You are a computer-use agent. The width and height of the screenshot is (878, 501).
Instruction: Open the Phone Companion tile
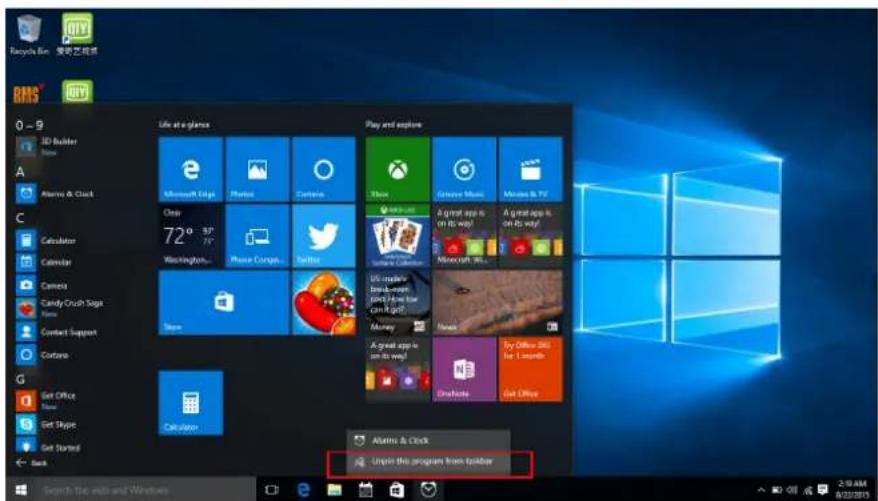257,236
